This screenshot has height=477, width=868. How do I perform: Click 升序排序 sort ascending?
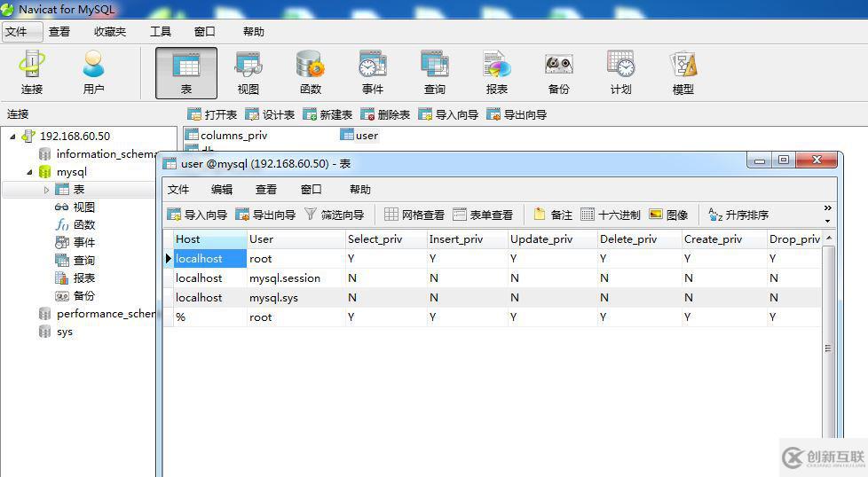tap(738, 215)
